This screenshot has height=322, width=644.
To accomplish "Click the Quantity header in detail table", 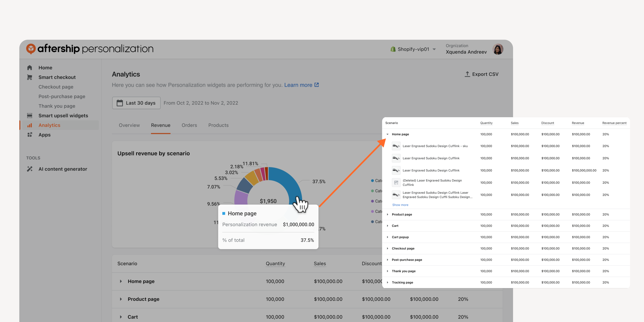I will pyautogui.click(x=486, y=123).
